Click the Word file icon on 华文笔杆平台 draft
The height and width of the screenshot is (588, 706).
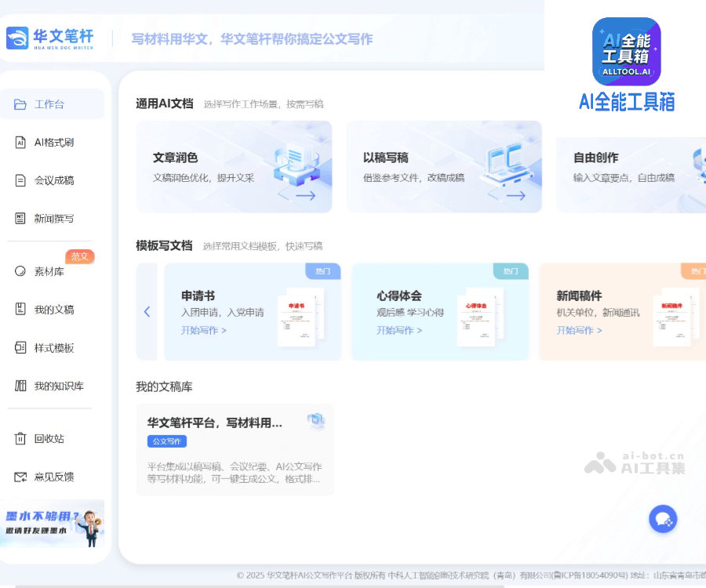click(315, 420)
